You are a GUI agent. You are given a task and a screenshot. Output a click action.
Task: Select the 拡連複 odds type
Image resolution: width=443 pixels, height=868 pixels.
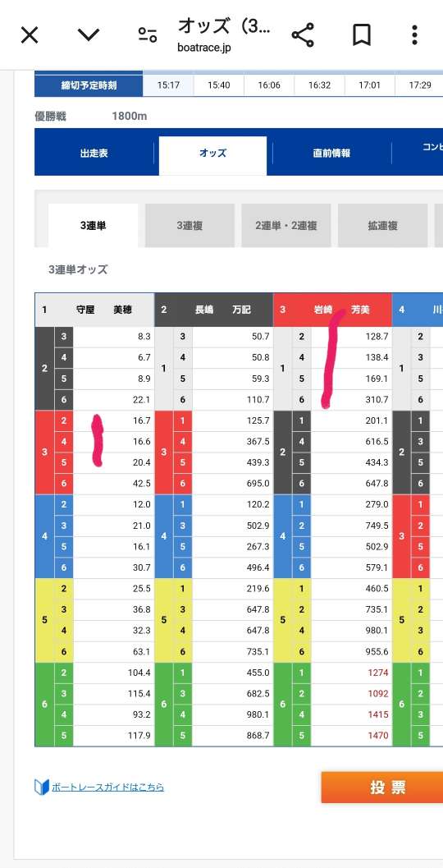[x=383, y=225]
